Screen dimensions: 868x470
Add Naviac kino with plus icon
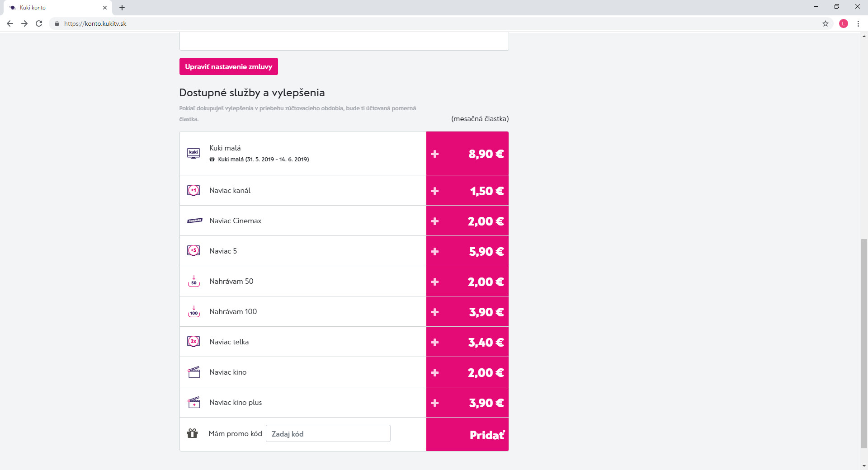tap(435, 373)
